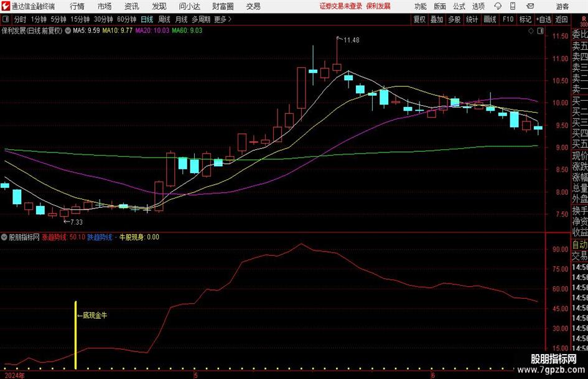Switch to 分时 chart

(x=21, y=19)
